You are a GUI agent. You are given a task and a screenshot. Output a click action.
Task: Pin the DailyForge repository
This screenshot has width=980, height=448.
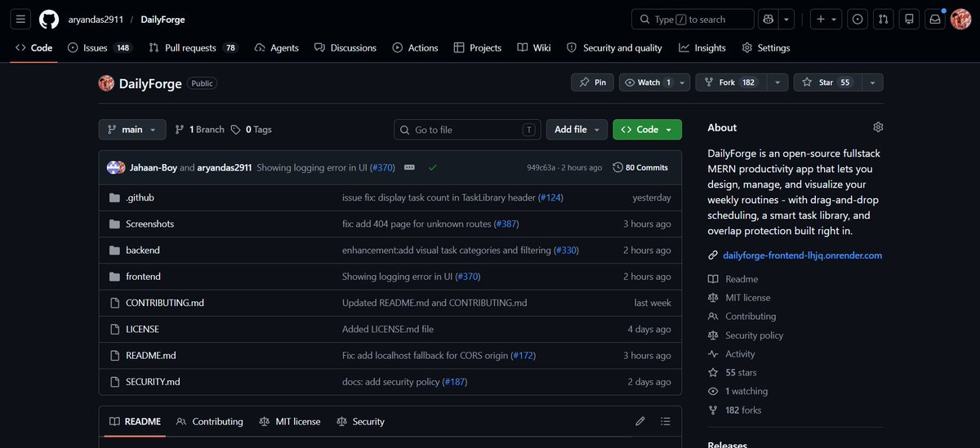[x=592, y=82]
